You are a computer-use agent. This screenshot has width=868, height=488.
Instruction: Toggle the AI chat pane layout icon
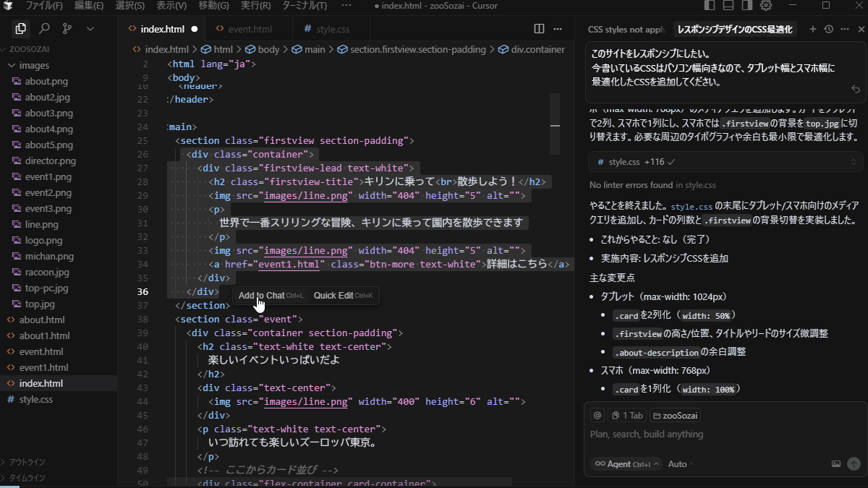tap(747, 6)
